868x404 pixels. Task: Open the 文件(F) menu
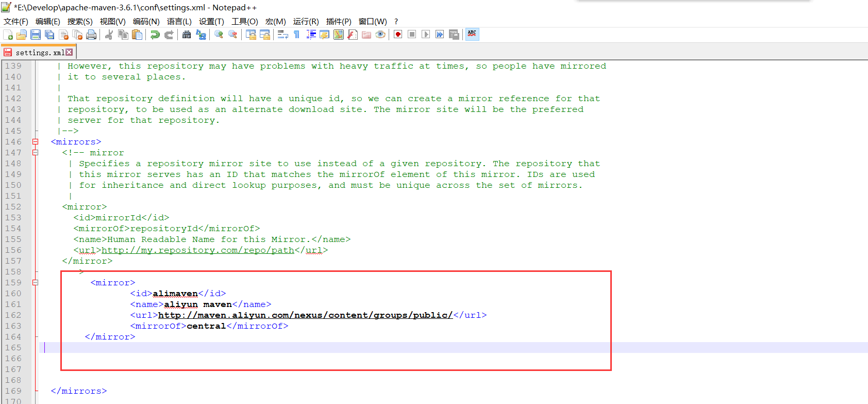pos(16,21)
